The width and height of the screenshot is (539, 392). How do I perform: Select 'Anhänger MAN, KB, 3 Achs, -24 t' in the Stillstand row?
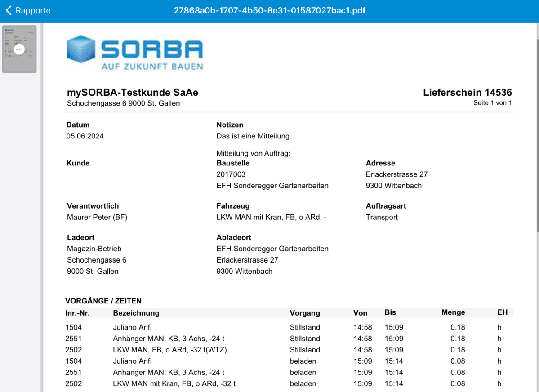[x=169, y=339]
